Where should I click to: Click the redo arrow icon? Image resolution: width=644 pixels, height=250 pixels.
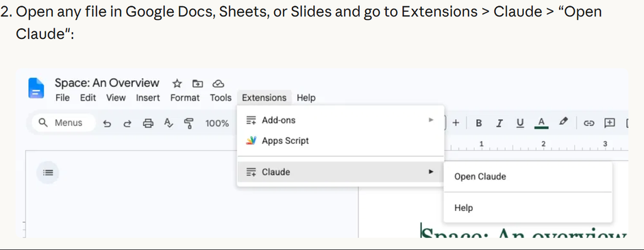pyautogui.click(x=127, y=123)
